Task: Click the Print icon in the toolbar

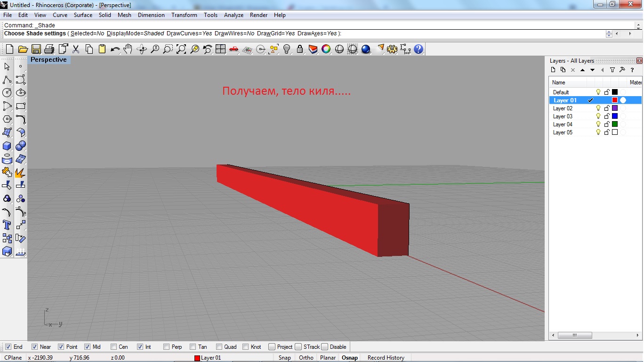Action: (x=49, y=49)
